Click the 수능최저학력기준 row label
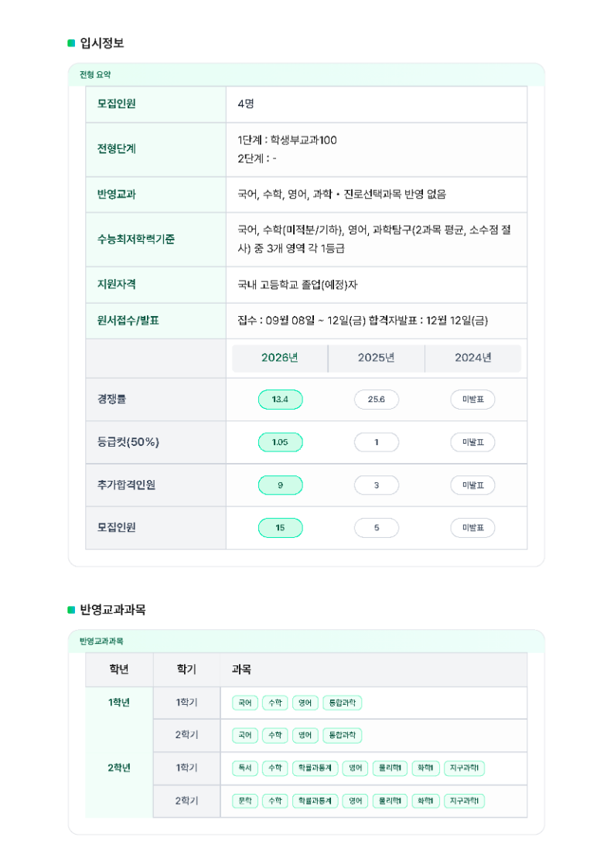 click(x=131, y=240)
